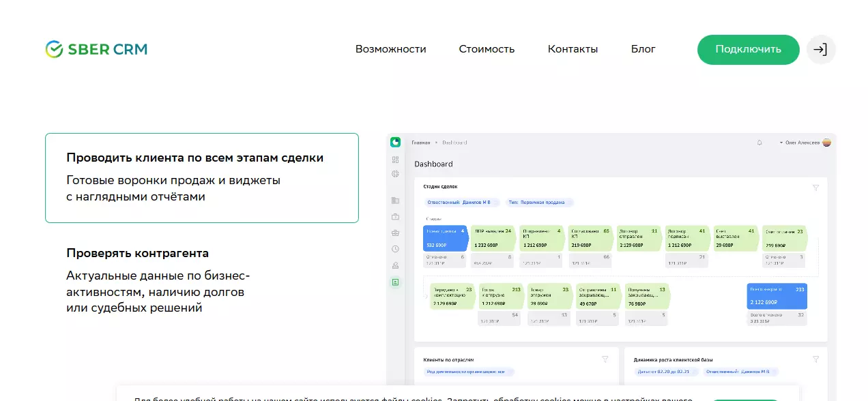Click the 'Род деятельности организации' filter chip

(469, 372)
